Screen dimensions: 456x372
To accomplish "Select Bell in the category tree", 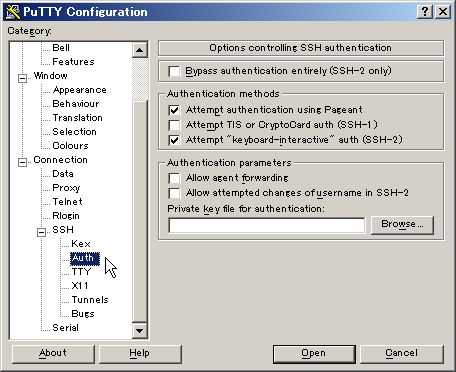I will click(x=61, y=48).
